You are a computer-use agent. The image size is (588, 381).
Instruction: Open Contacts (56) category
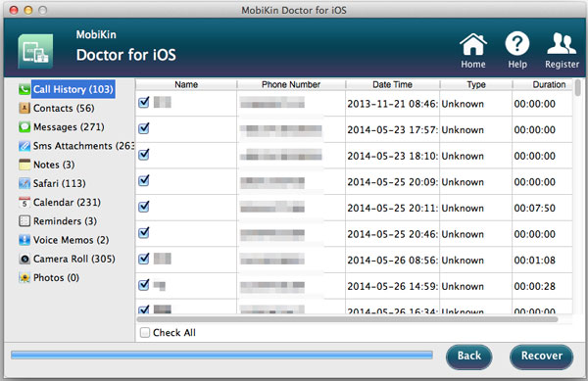pyautogui.click(x=64, y=109)
